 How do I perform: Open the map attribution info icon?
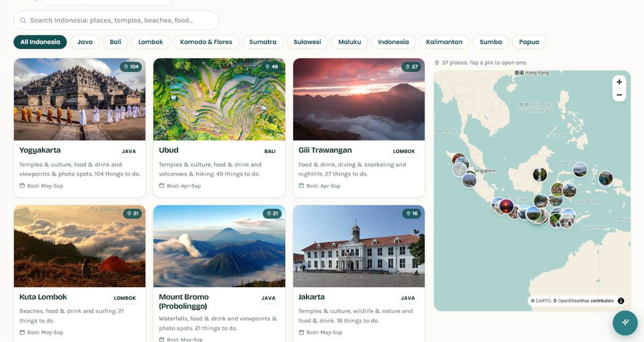click(621, 301)
